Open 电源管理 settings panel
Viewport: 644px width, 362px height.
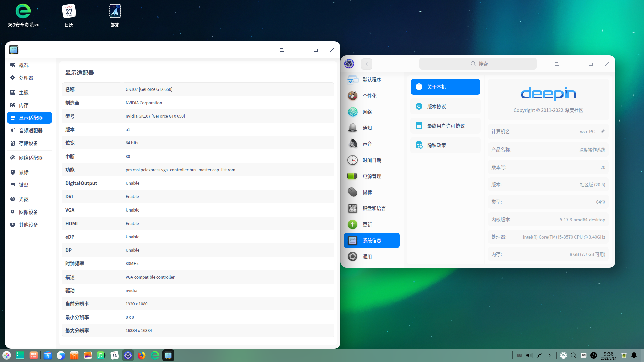point(372,176)
